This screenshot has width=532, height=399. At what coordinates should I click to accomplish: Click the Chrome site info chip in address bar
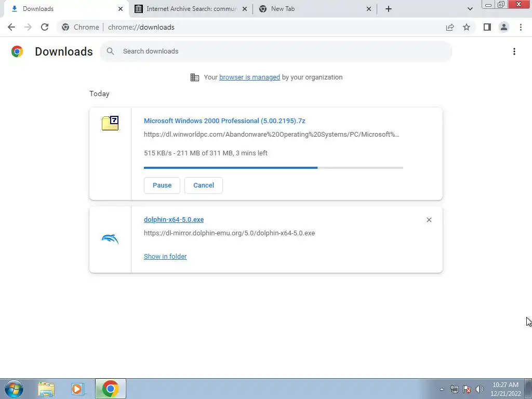(x=81, y=27)
